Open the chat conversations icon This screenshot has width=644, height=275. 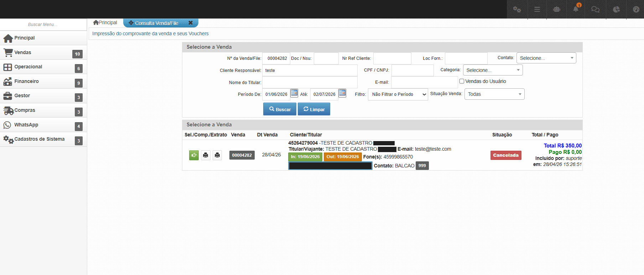tap(596, 9)
